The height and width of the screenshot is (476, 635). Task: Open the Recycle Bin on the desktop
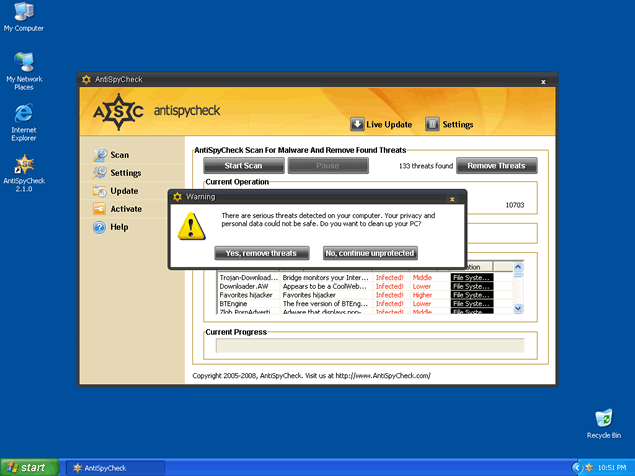point(603,418)
